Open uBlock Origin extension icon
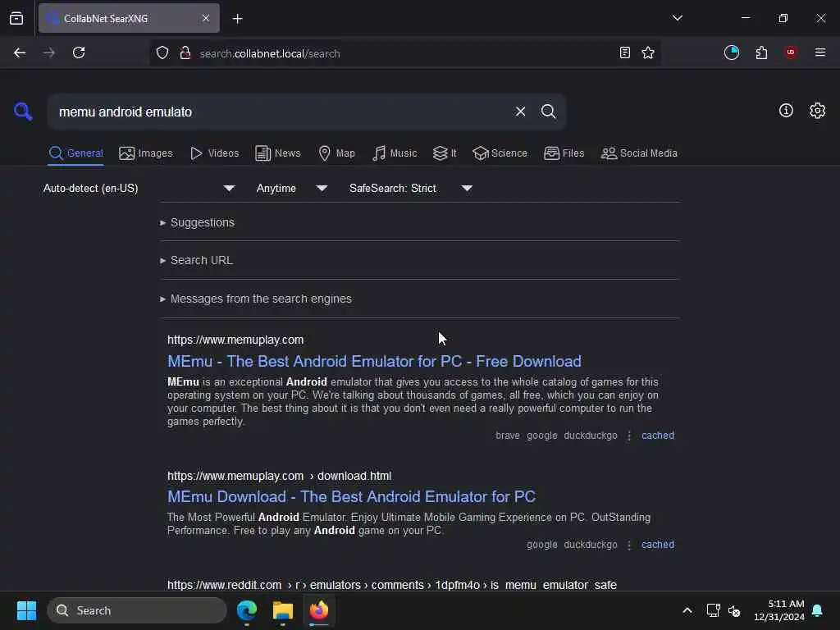 tap(791, 52)
